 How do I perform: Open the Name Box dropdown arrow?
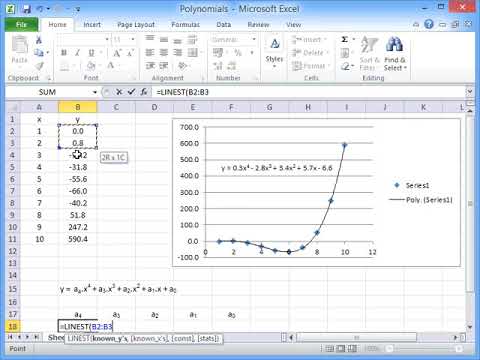coord(95,92)
